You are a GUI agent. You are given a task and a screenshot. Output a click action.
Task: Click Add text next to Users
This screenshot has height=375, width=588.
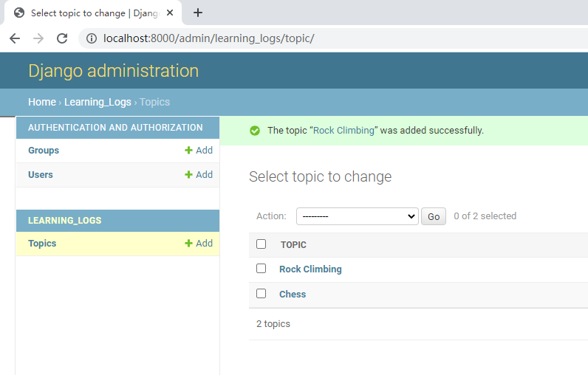tap(205, 174)
